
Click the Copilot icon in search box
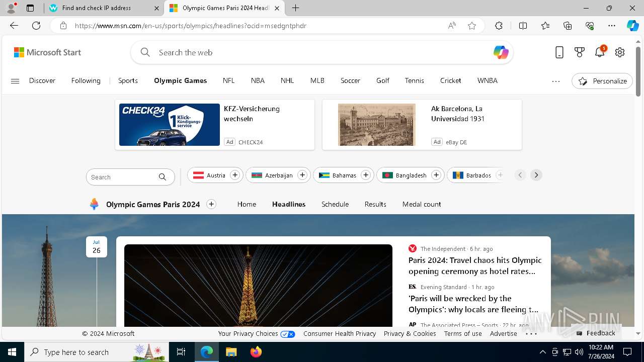[501, 52]
